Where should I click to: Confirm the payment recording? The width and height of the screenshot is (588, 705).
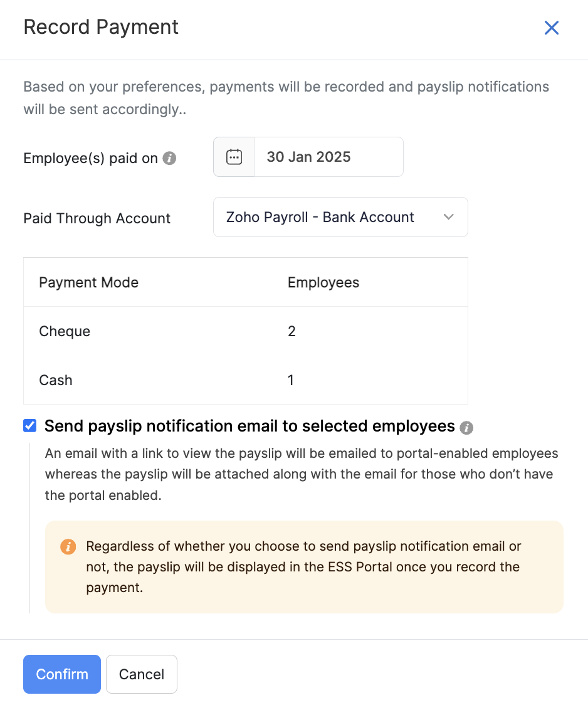coord(61,674)
